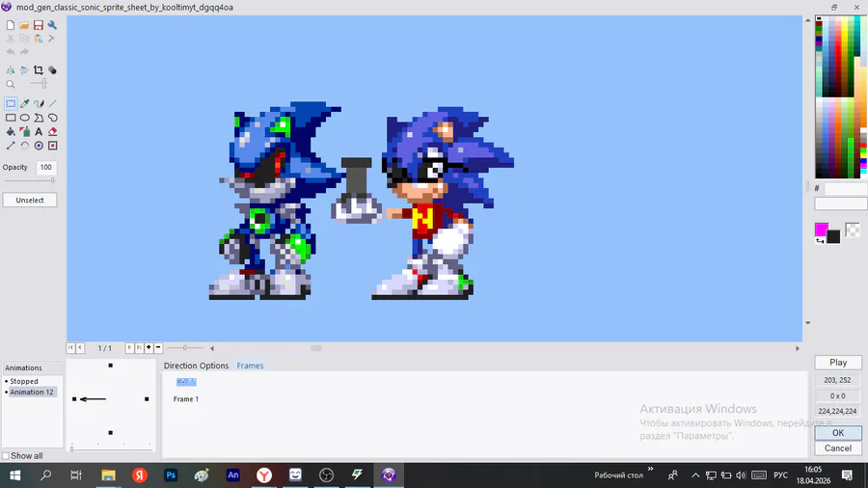Image resolution: width=868 pixels, height=488 pixels.
Task: Select the Frame 1 thumbnail
Action: [x=186, y=382]
